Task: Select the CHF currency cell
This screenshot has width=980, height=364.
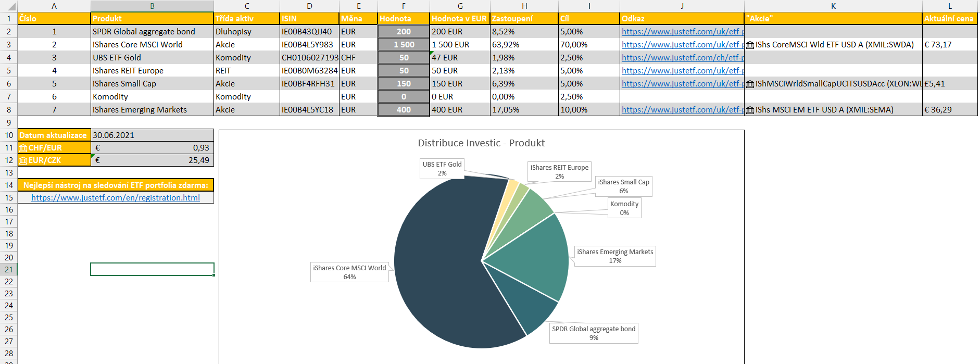Action: pos(358,58)
